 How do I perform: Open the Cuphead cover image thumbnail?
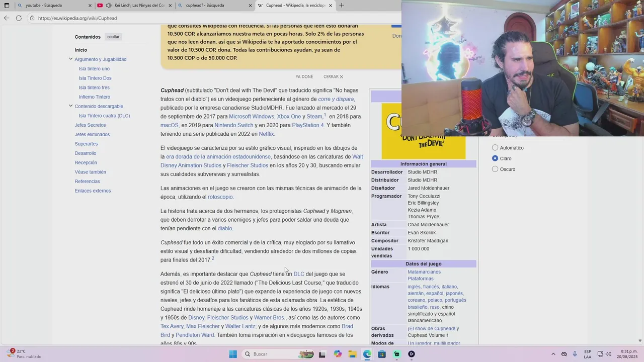(423, 131)
